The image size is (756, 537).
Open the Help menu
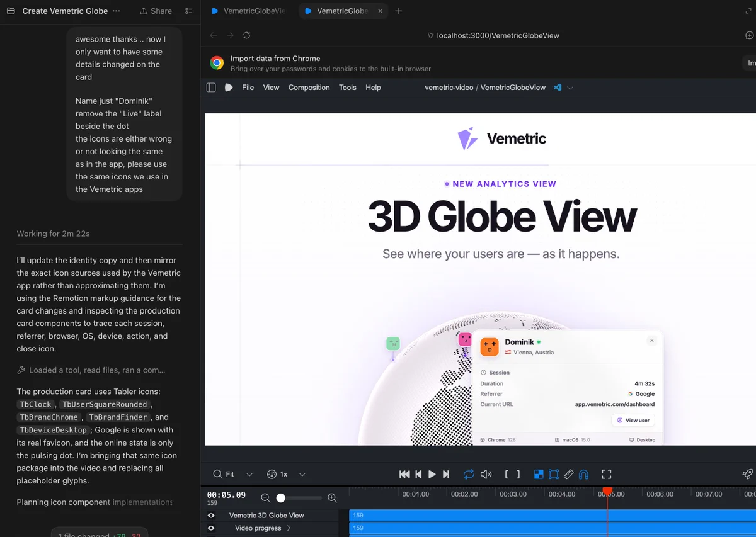(x=373, y=88)
